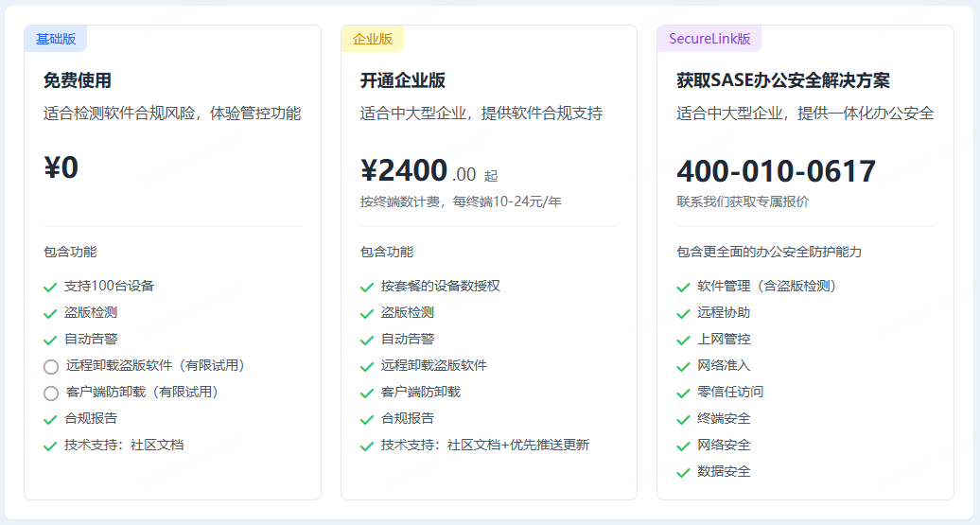Click the checkmark beside 支持100台设备

pos(50,287)
